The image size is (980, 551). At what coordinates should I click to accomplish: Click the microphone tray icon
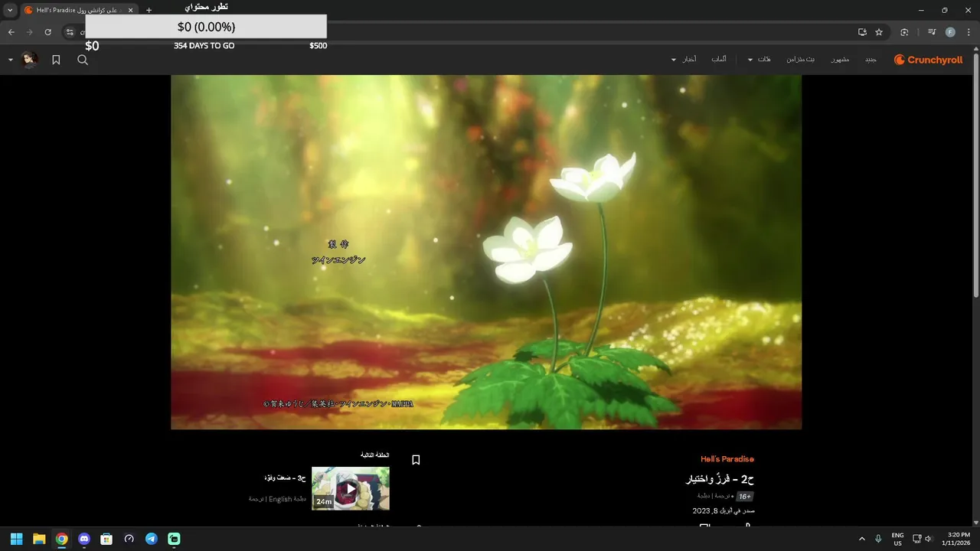pos(878,539)
